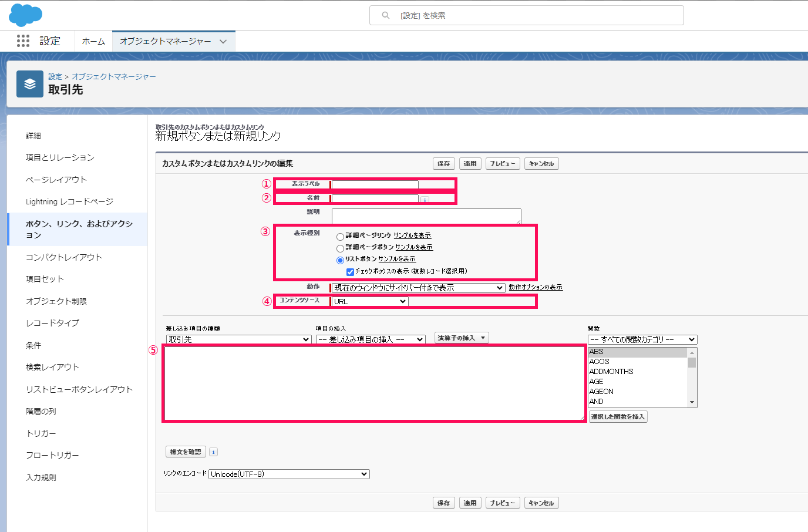Open すべての関数カテゴリ dropdown
Screen dimensions: 808x532
tap(642, 339)
